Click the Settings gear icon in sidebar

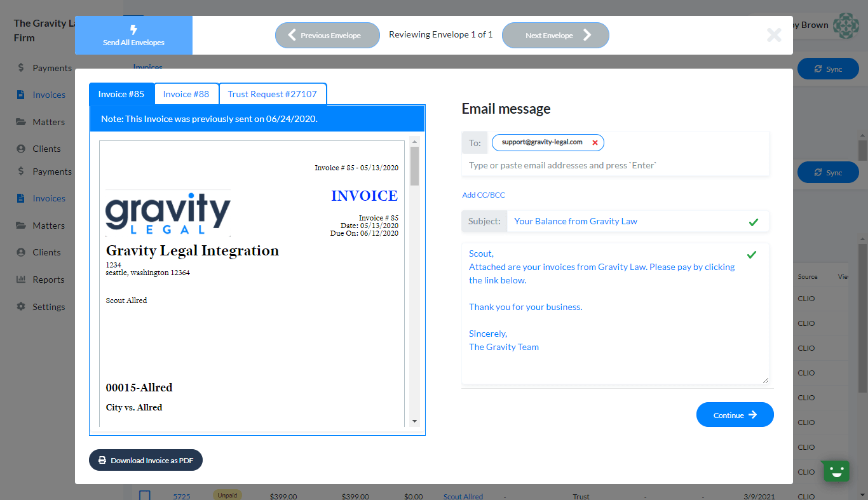point(21,307)
